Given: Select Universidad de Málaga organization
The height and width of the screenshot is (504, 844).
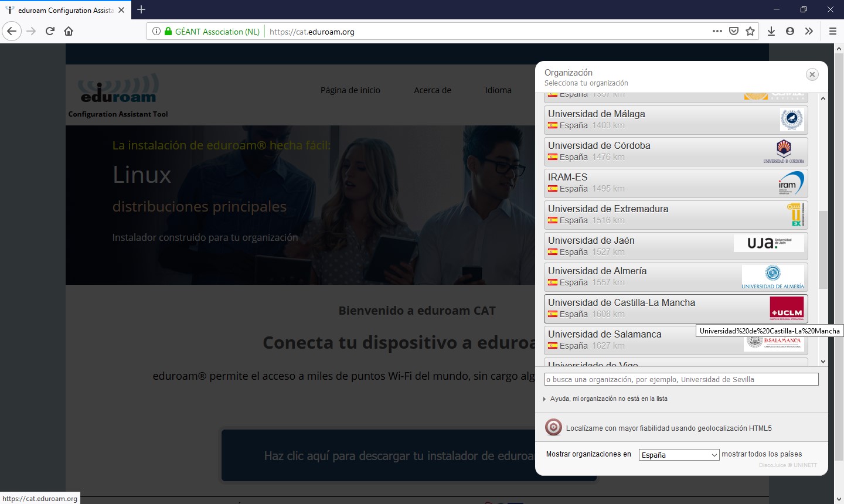Looking at the screenshot, I should 676,120.
